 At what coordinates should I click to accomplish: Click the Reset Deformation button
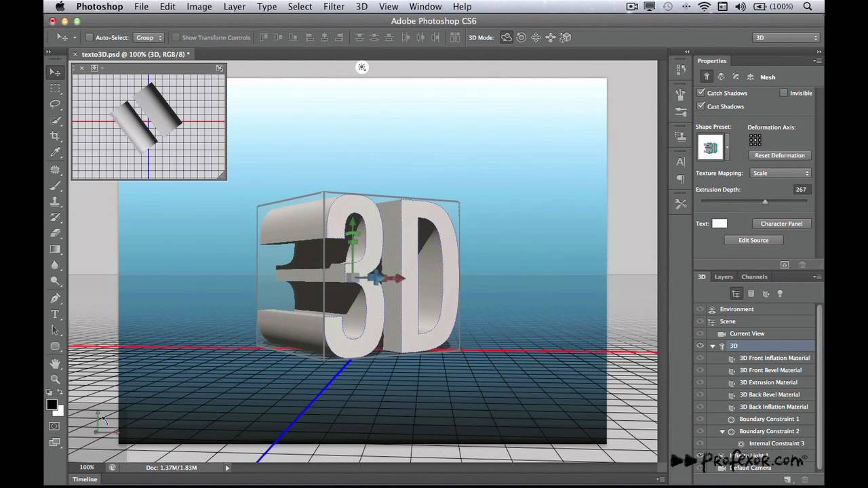tap(780, 155)
